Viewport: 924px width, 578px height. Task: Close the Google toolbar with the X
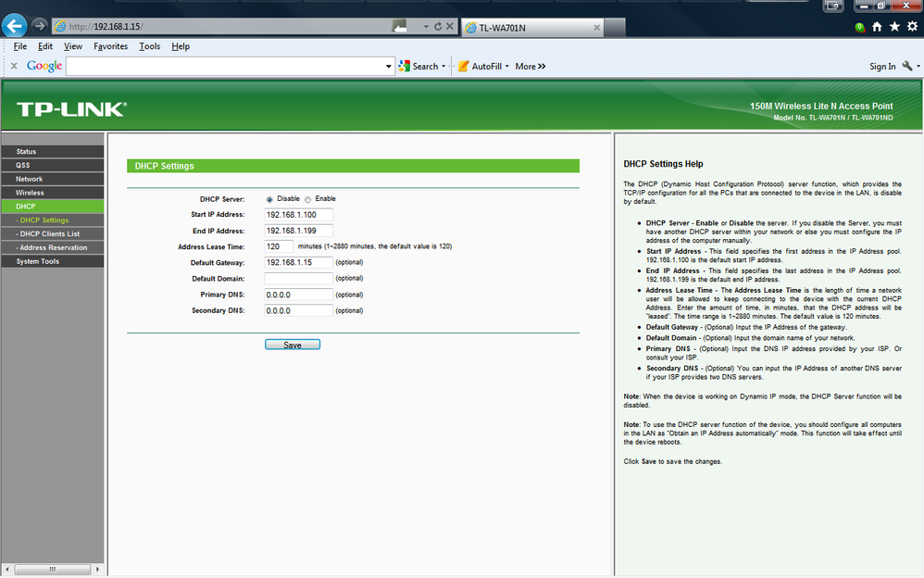tap(14, 66)
